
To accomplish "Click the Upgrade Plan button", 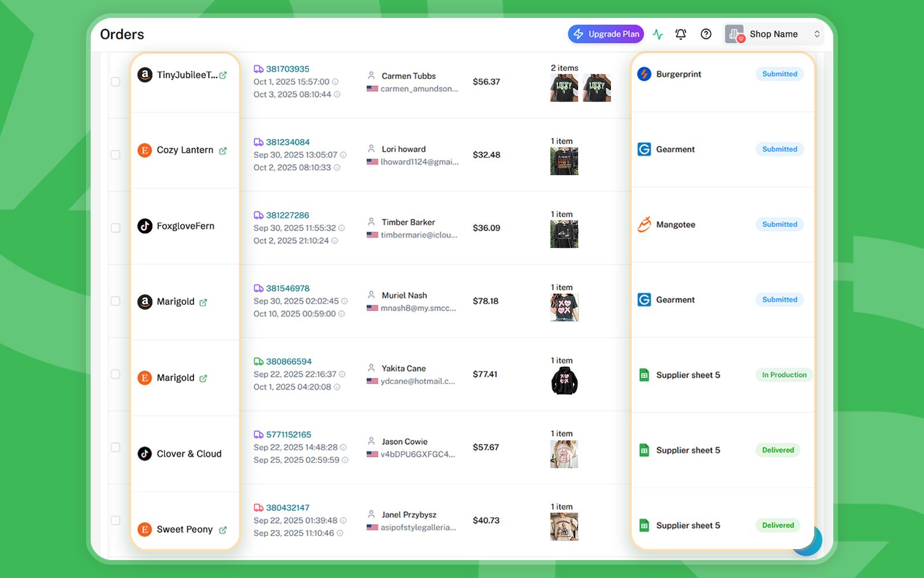I will pos(606,34).
